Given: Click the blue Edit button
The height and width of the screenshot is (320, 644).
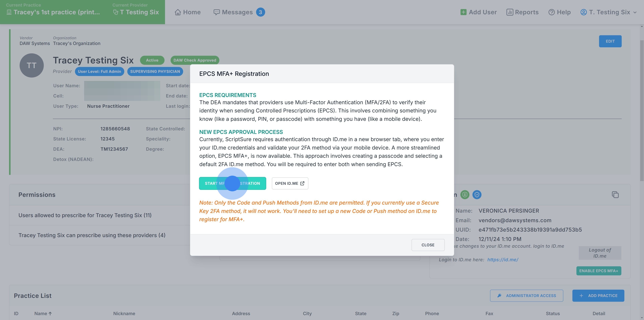Looking at the screenshot, I should point(610,41).
